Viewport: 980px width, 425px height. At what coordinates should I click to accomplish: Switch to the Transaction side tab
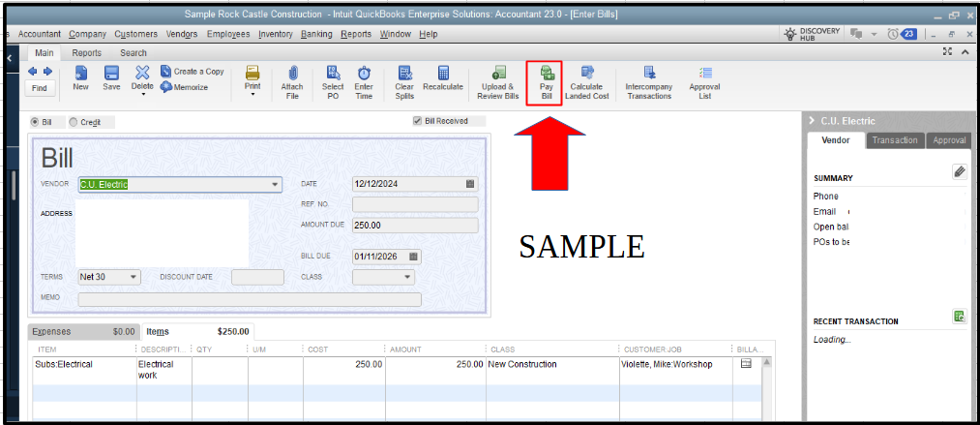[x=895, y=140]
